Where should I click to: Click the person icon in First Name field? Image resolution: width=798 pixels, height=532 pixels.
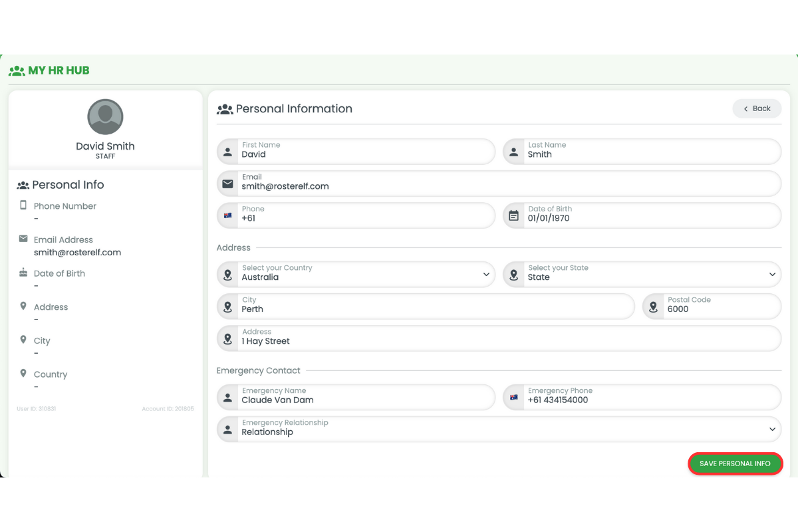point(229,152)
